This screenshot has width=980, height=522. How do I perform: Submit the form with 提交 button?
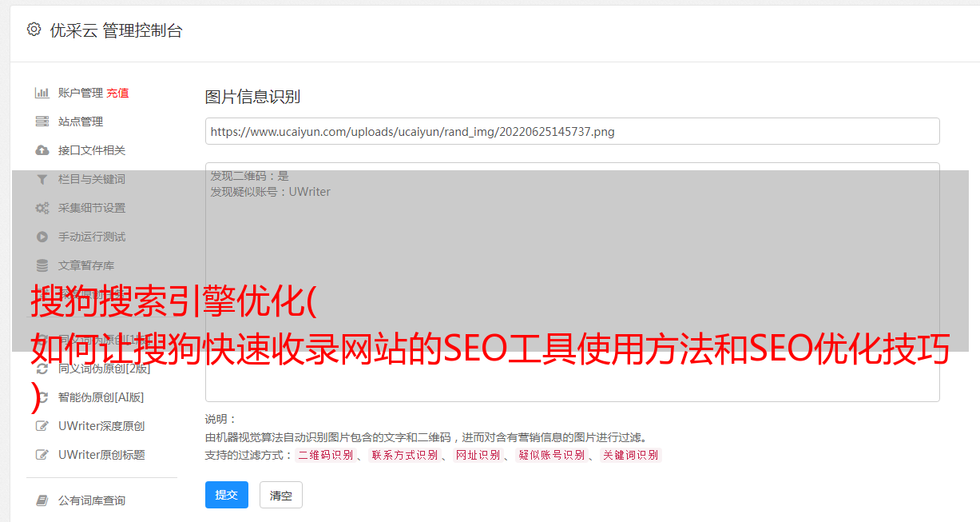[227, 495]
